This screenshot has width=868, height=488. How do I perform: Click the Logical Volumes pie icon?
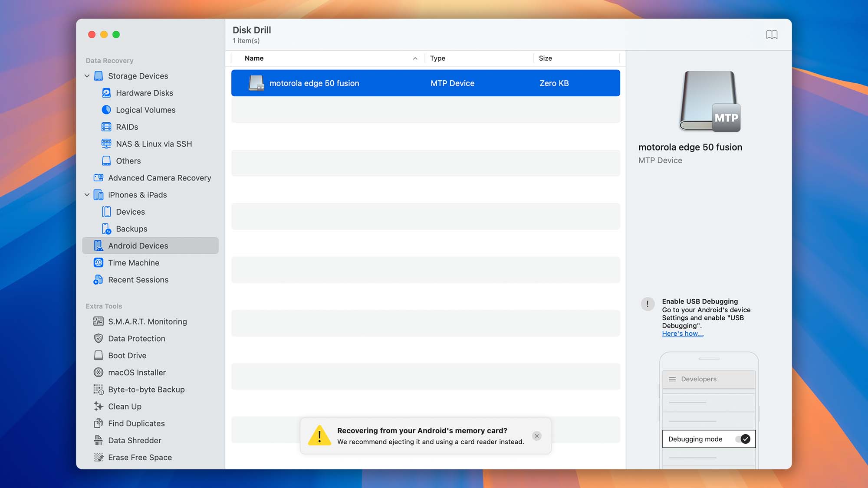[x=106, y=110]
